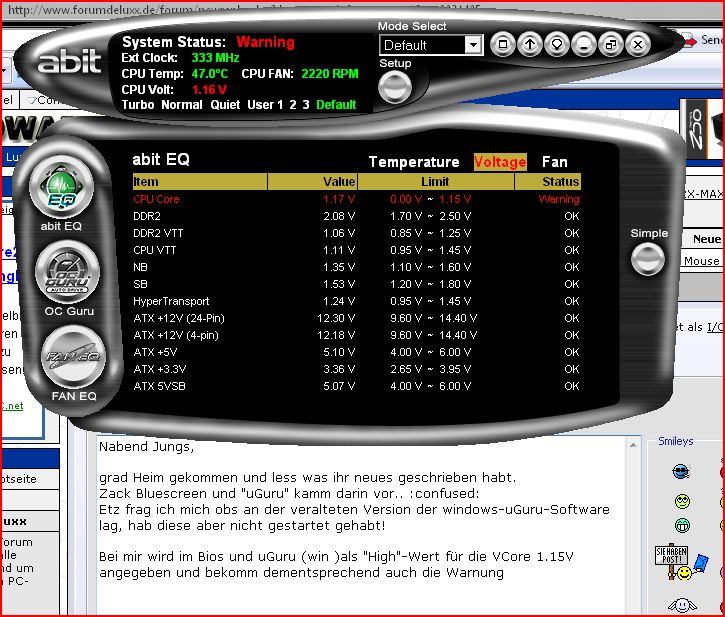The width and height of the screenshot is (725, 617).
Task: Click the 333 MHz Ext Clock reading
Action: pyautogui.click(x=215, y=58)
